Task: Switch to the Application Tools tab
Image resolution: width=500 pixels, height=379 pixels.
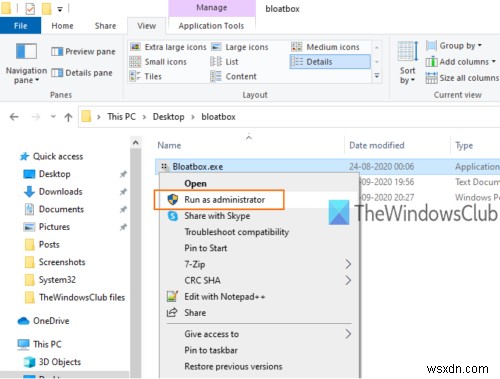Action: tap(211, 26)
